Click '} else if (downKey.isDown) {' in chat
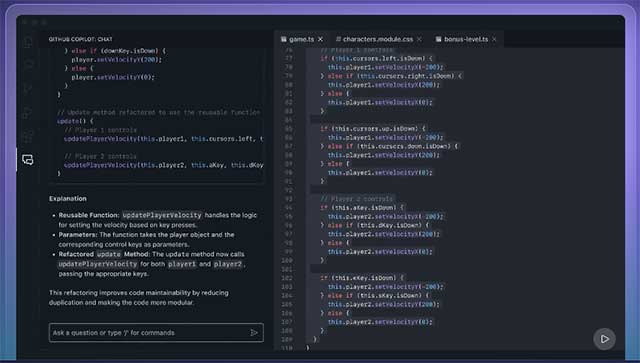 pyautogui.click(x=115, y=51)
